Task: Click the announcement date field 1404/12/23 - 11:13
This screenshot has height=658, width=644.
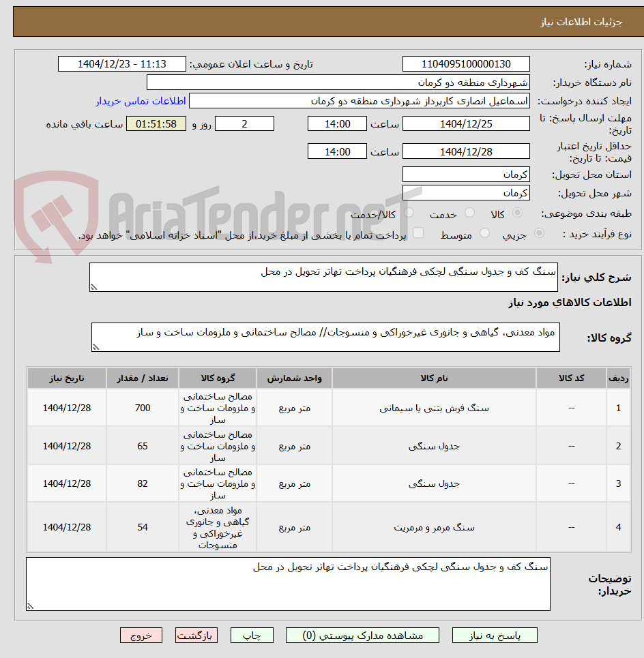Action: (x=121, y=64)
